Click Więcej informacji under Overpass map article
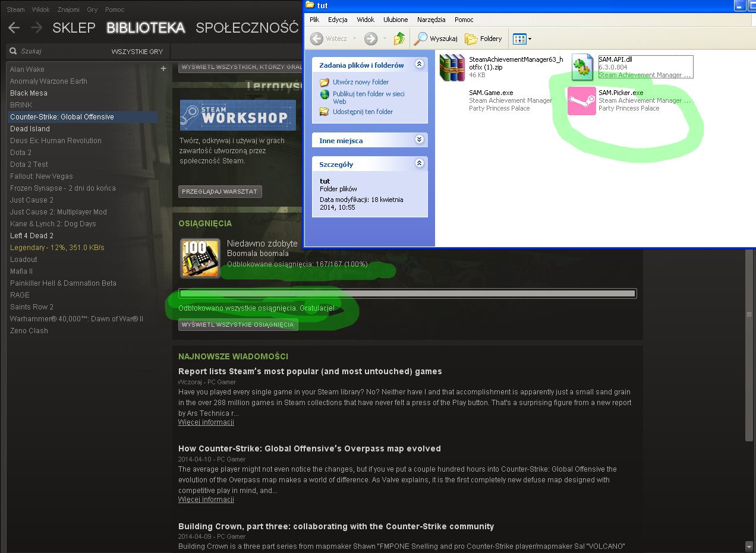Viewport: 756px width, 553px height. pos(206,500)
